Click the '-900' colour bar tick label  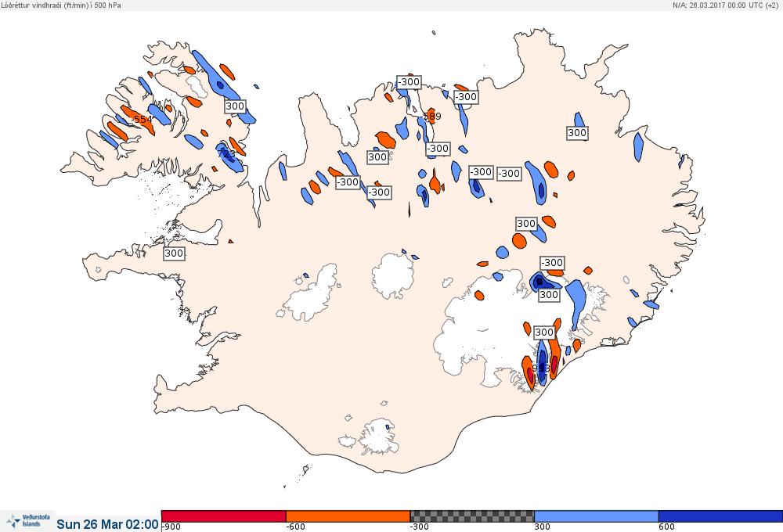point(171,527)
